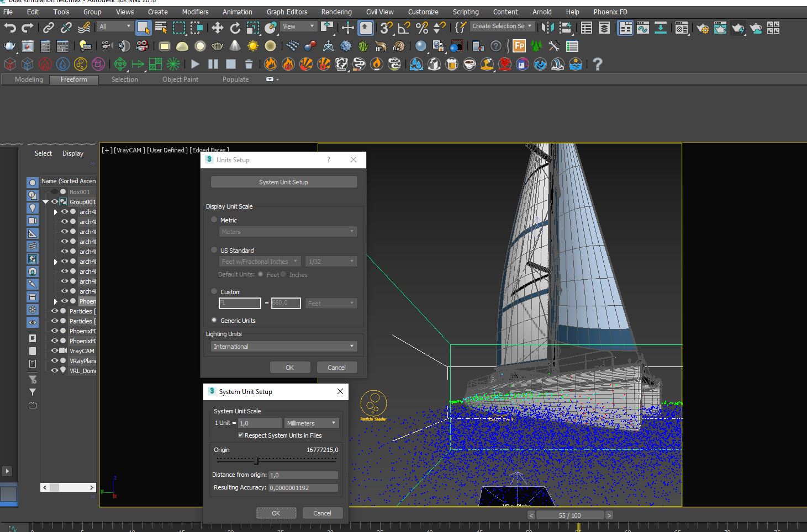Open the Phoenix FD menu

pyautogui.click(x=610, y=12)
